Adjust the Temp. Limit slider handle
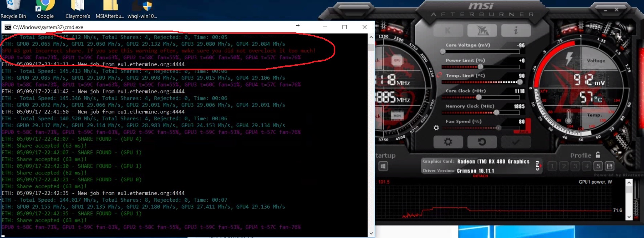The height and width of the screenshot is (238, 644). point(520,82)
